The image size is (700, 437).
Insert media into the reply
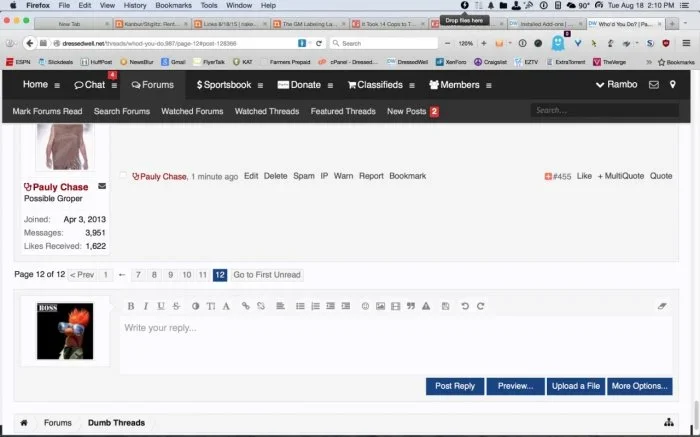[396, 306]
